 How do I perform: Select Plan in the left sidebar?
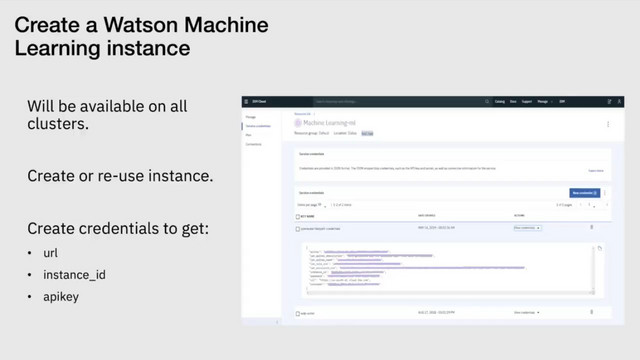(x=249, y=135)
